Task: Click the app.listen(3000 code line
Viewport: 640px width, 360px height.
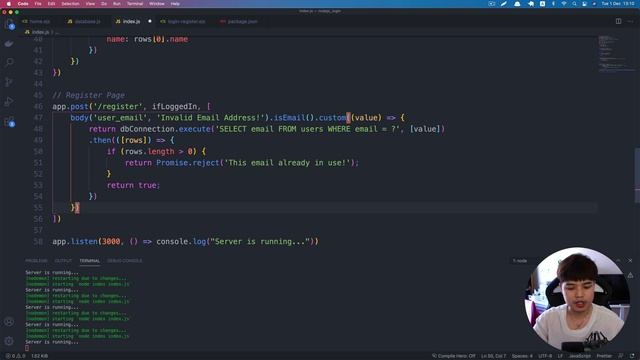Action: pos(185,242)
